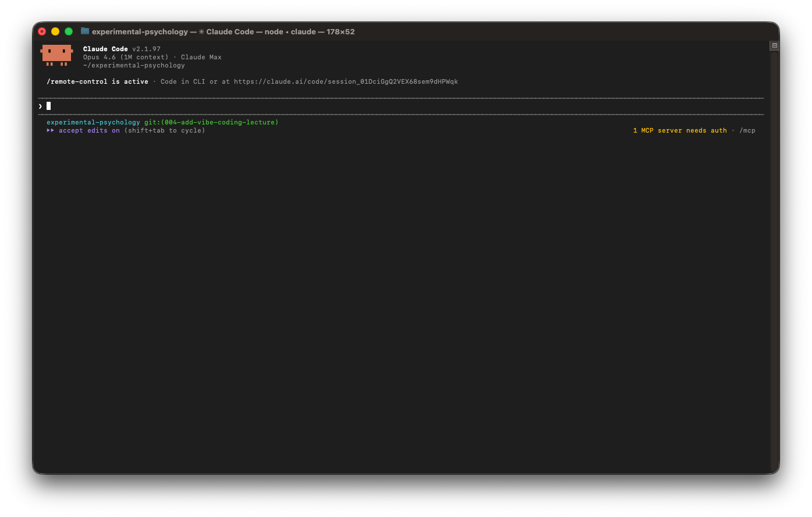Click the git branch 004-add-vibe-coding-lecture

tap(211, 123)
